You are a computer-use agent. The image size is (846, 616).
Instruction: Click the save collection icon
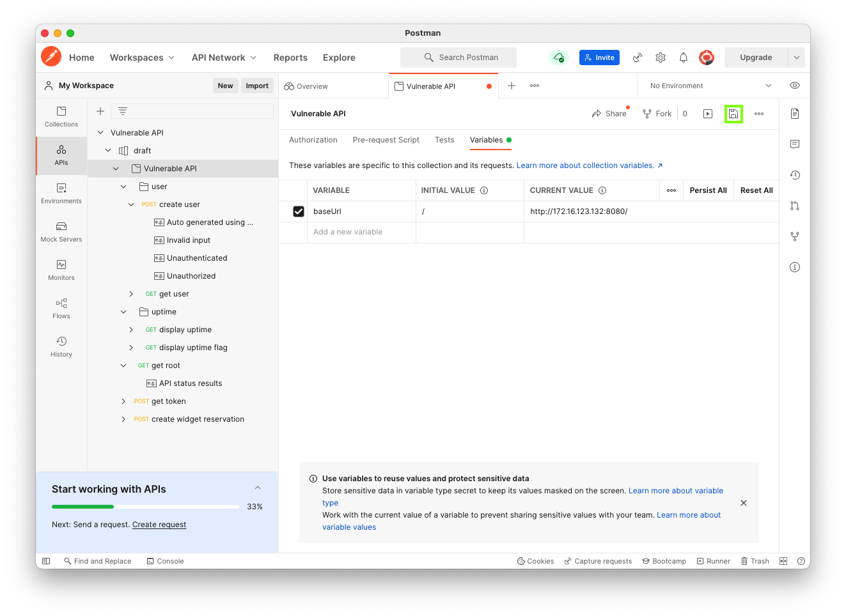coord(733,114)
